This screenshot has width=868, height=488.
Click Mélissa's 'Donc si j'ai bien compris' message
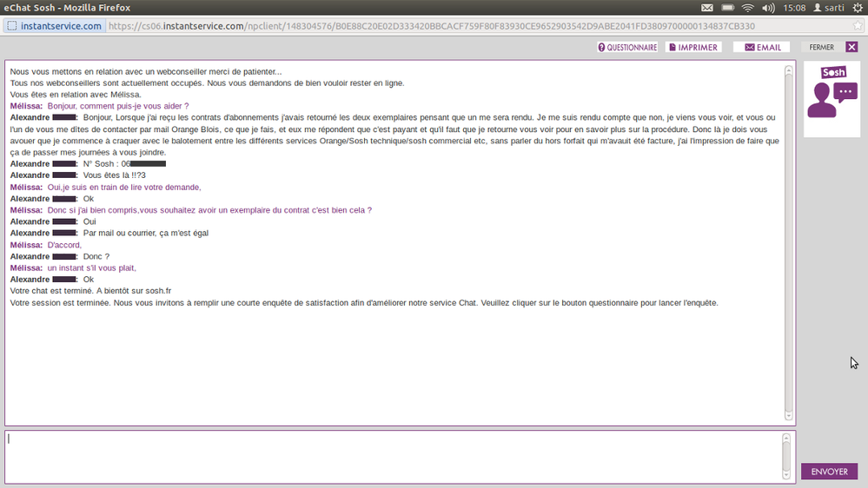point(209,211)
